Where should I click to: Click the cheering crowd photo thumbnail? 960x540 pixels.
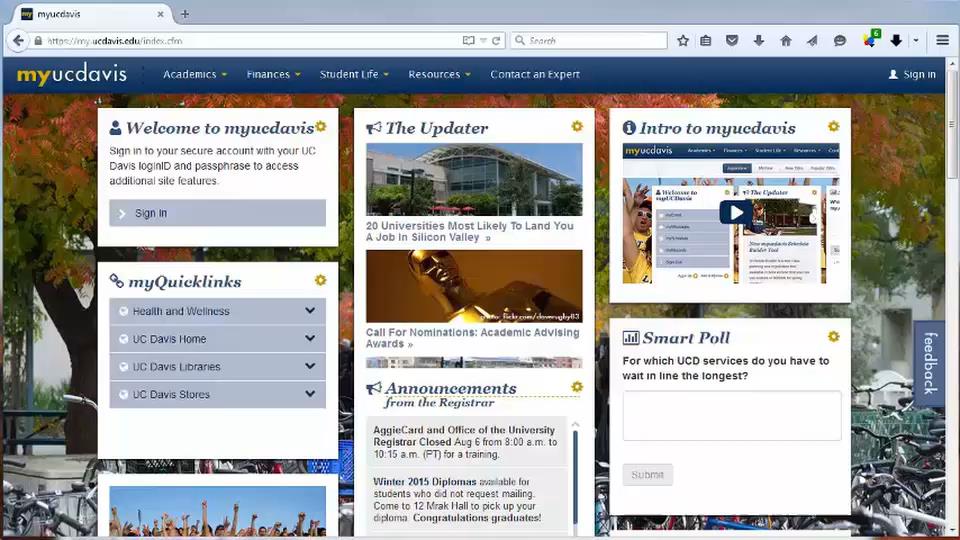[x=217, y=512]
